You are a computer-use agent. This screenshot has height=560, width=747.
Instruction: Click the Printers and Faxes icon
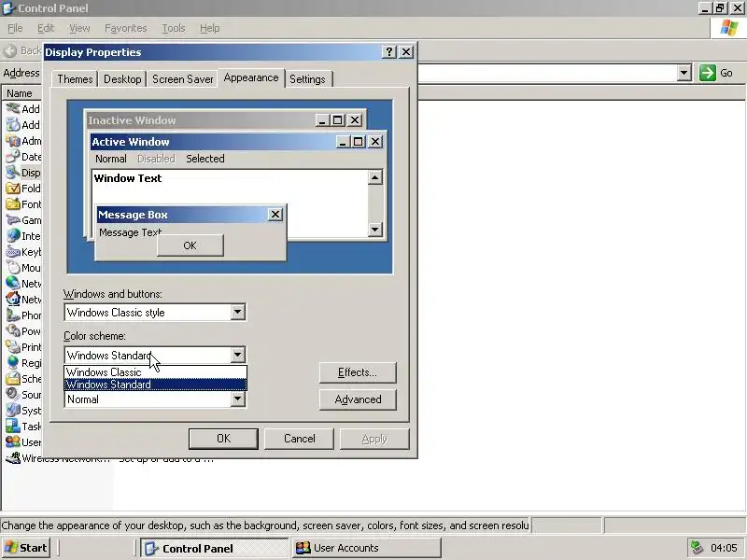point(13,346)
